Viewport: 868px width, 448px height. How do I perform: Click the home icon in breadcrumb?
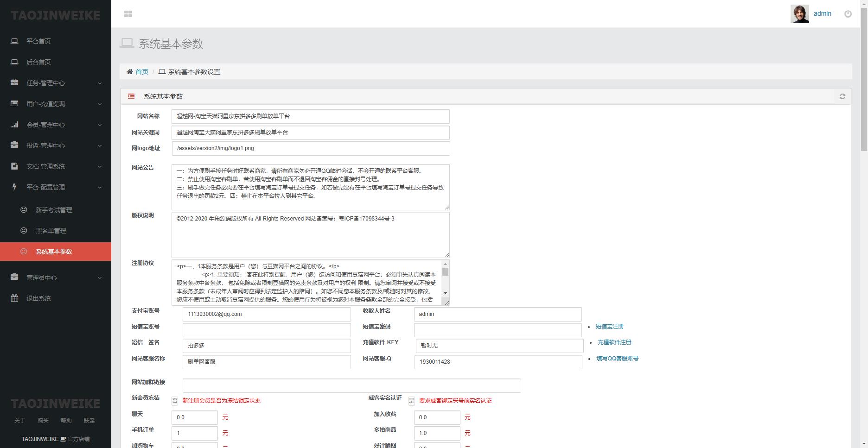(x=130, y=72)
